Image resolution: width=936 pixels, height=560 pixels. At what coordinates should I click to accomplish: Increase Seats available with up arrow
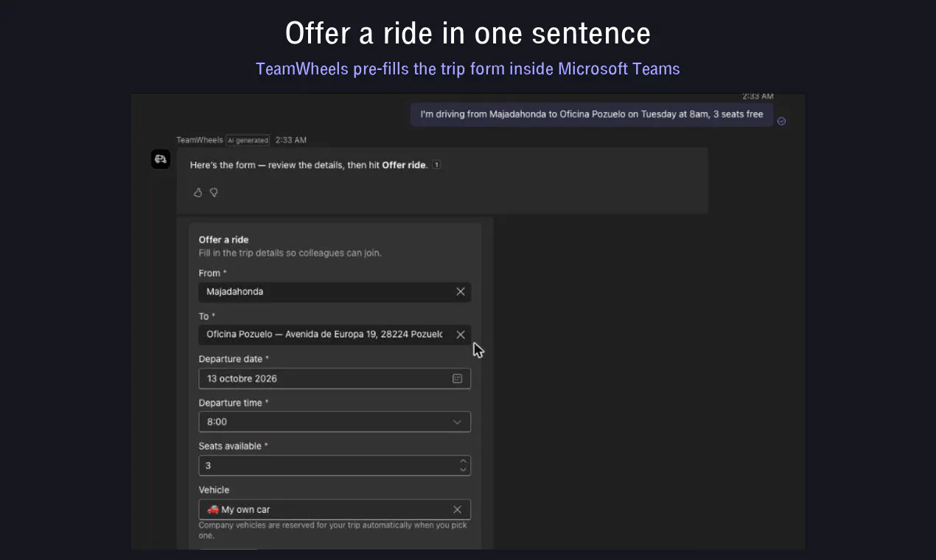(463, 461)
